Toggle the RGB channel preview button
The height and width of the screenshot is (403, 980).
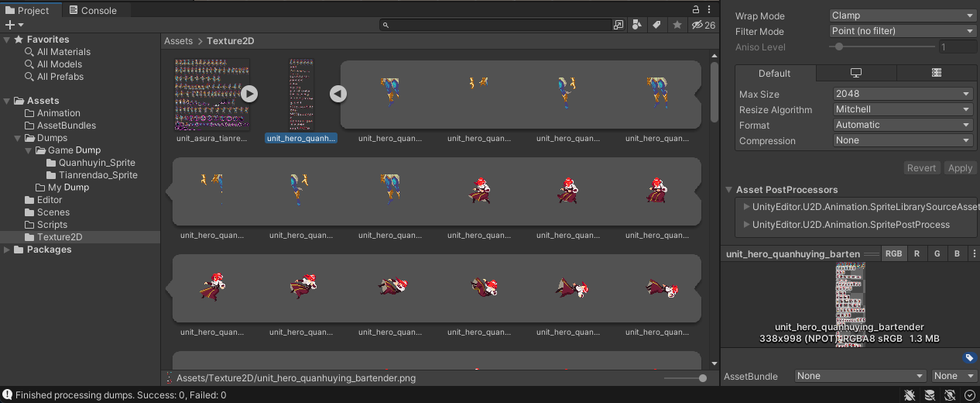(x=893, y=253)
